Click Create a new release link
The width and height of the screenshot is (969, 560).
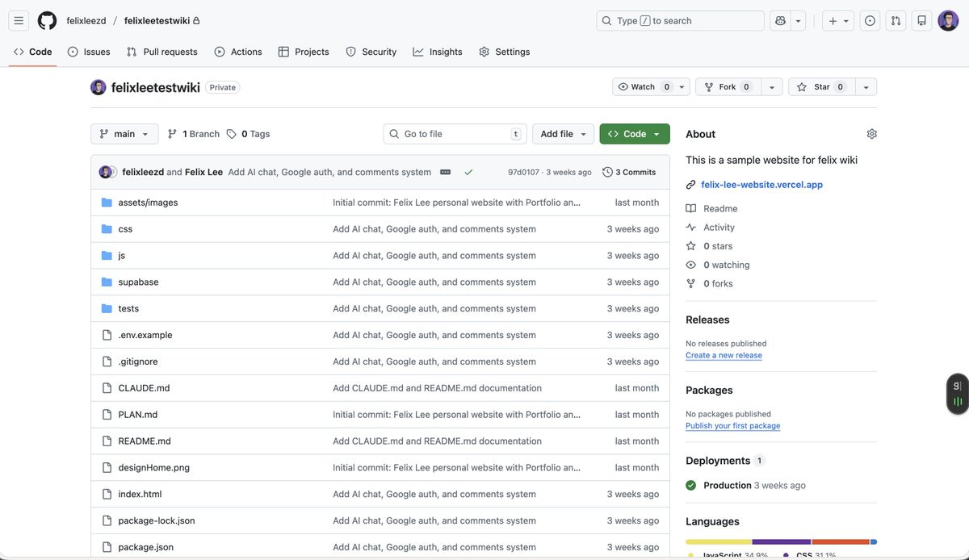tap(724, 355)
